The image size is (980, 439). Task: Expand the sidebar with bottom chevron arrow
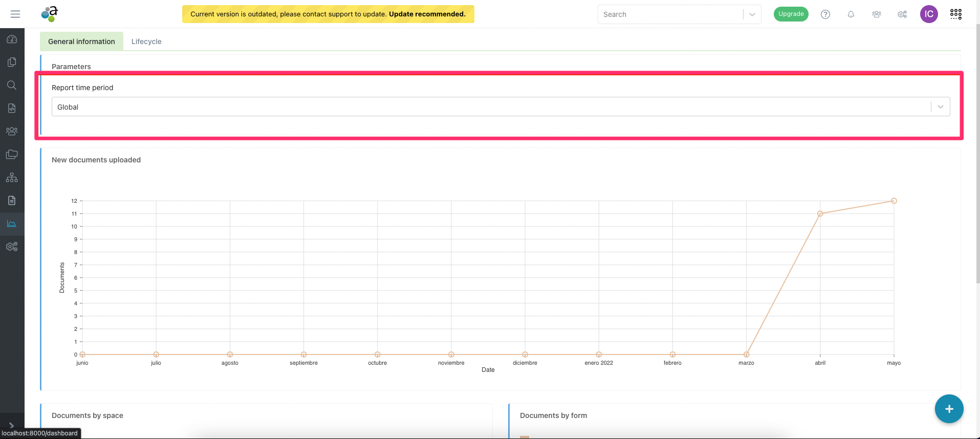point(12,425)
